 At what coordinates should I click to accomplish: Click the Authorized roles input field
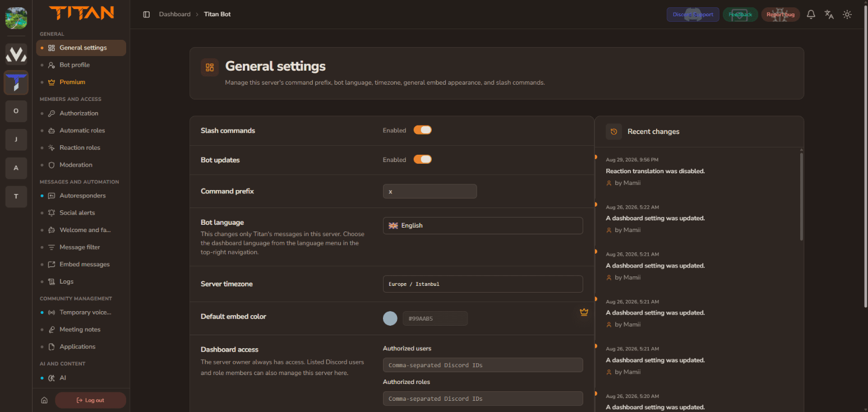[x=483, y=399]
